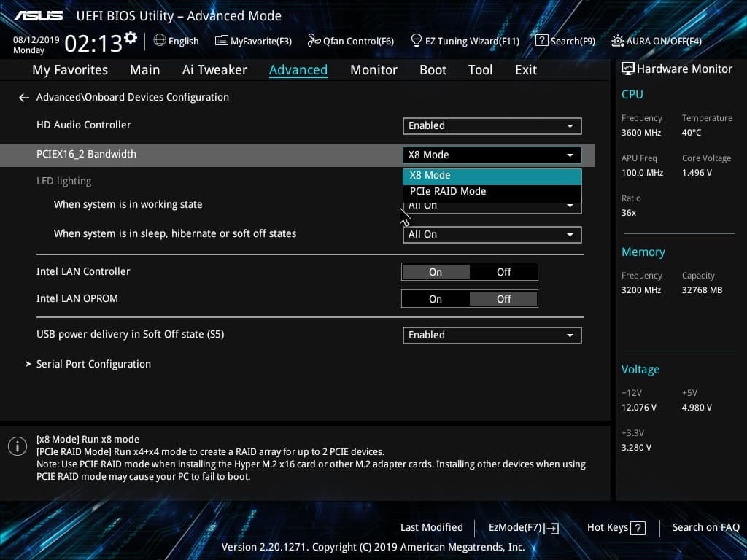This screenshot has width=747, height=560.
Task: Click the 02:13 clock display
Action: pos(93,44)
